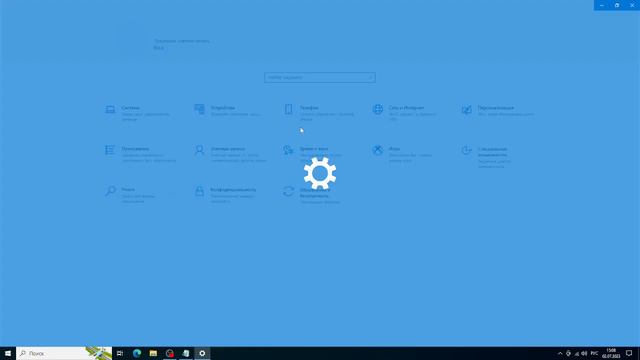Restore down the Settings window
640x360 pixels.
tap(617, 5)
